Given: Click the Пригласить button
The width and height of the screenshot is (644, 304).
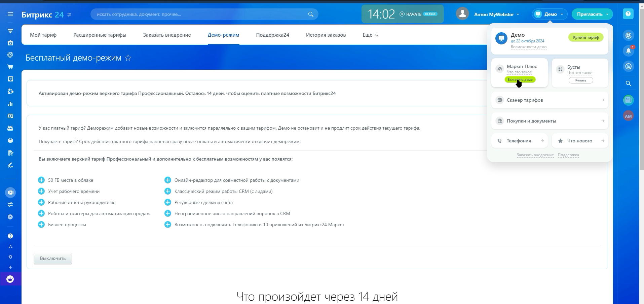Looking at the screenshot, I should pos(590,14).
